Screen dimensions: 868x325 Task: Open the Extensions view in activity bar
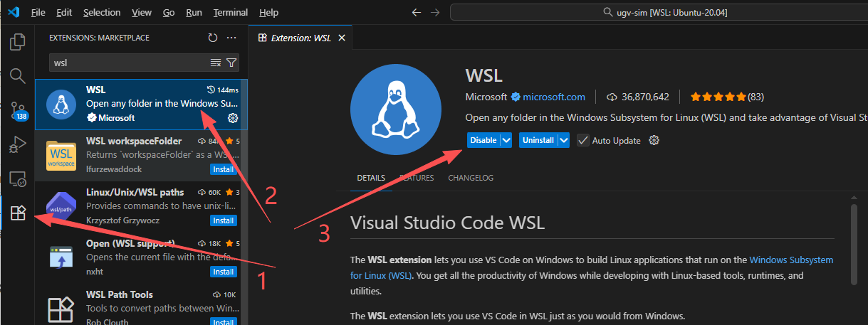coord(17,212)
